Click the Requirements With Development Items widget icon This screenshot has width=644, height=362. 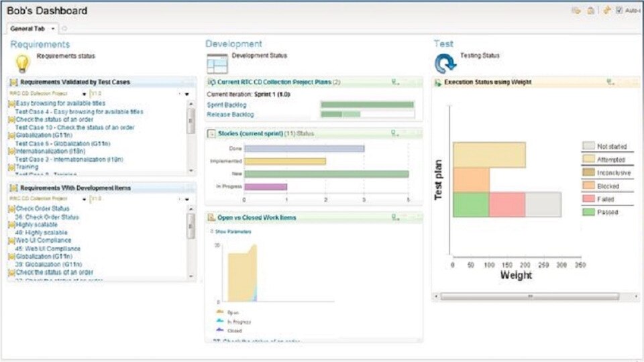(13, 188)
